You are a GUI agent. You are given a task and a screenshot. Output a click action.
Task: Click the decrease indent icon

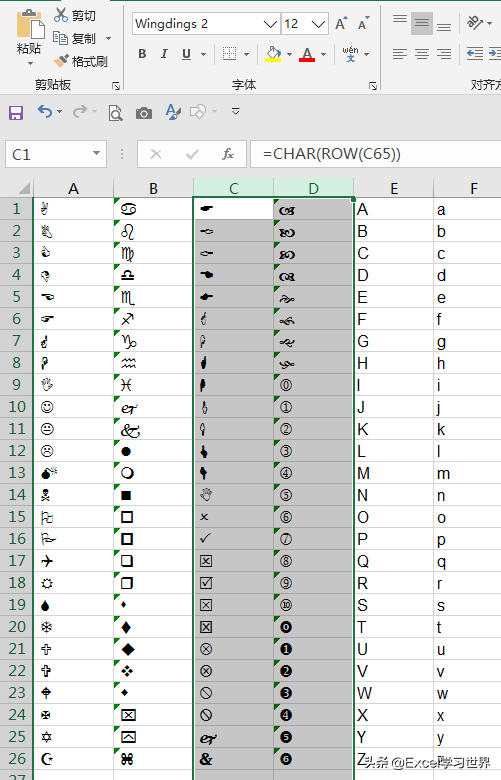(475, 54)
